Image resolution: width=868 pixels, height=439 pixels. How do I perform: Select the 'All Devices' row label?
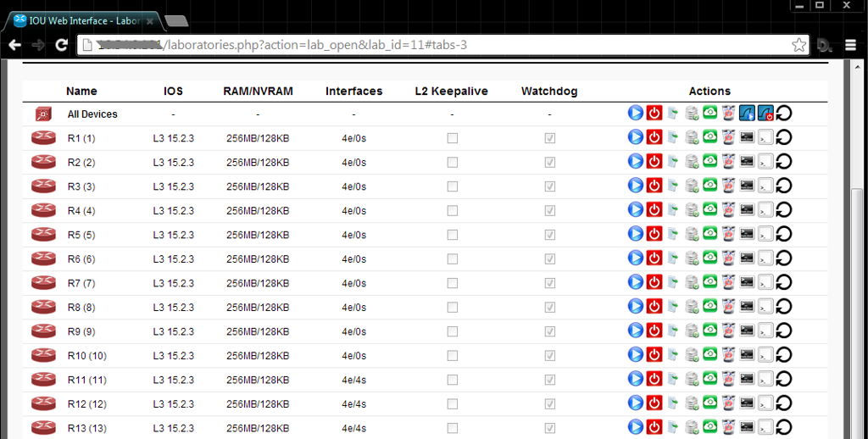point(92,114)
